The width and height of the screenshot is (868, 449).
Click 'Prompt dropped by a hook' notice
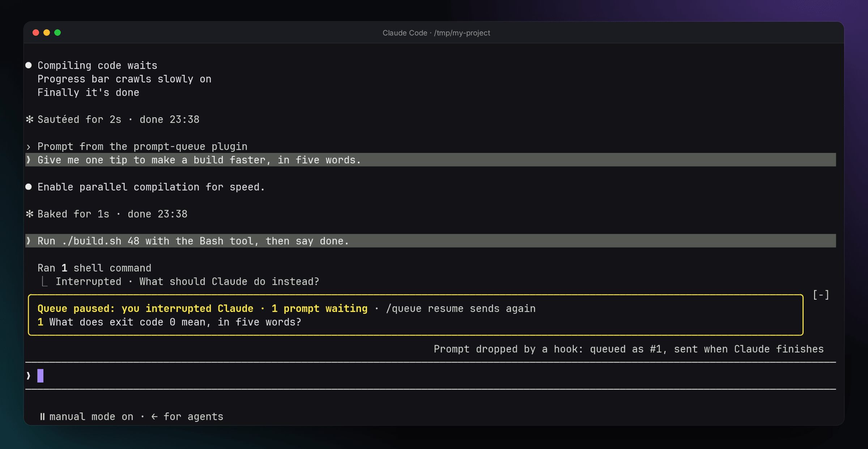(629, 349)
